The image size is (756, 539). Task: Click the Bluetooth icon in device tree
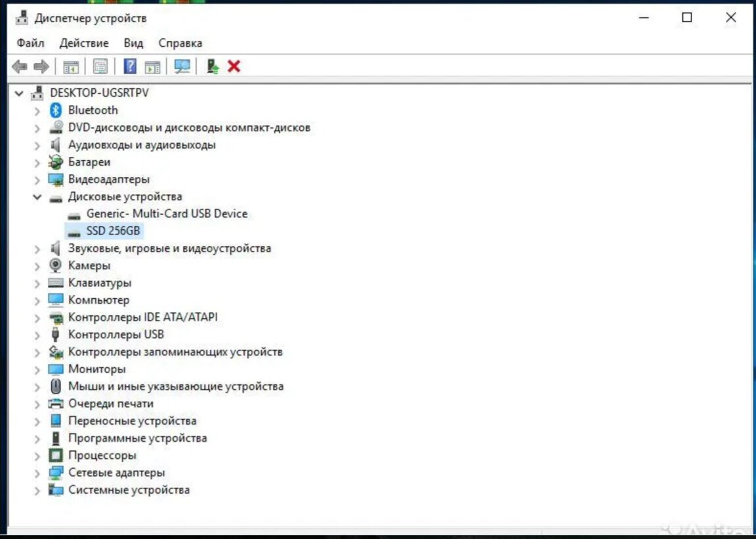[x=56, y=110]
